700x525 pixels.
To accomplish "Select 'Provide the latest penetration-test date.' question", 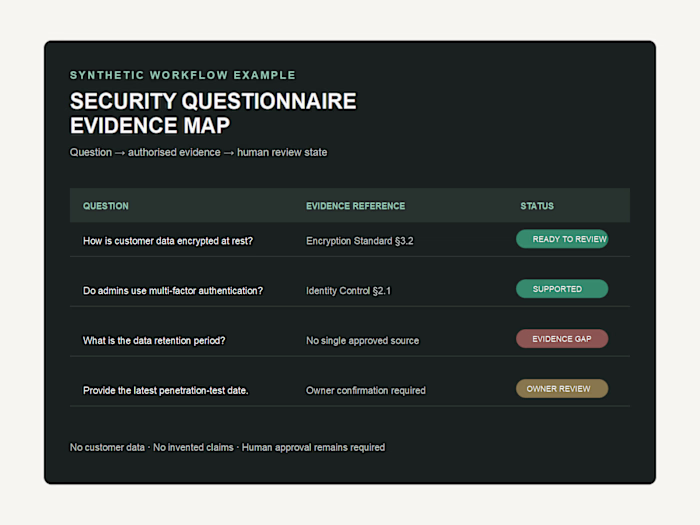I will (166, 391).
